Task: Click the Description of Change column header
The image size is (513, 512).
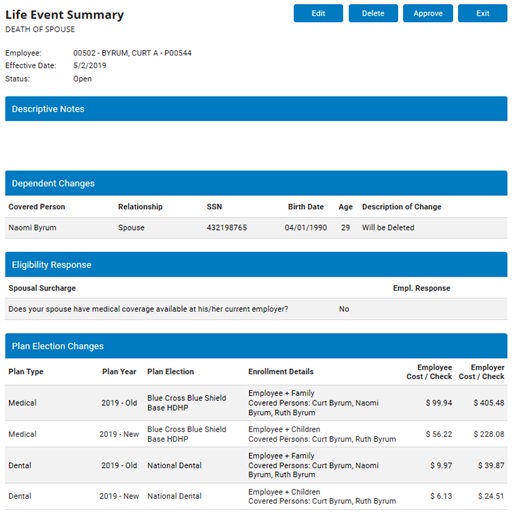Action: 402,207
